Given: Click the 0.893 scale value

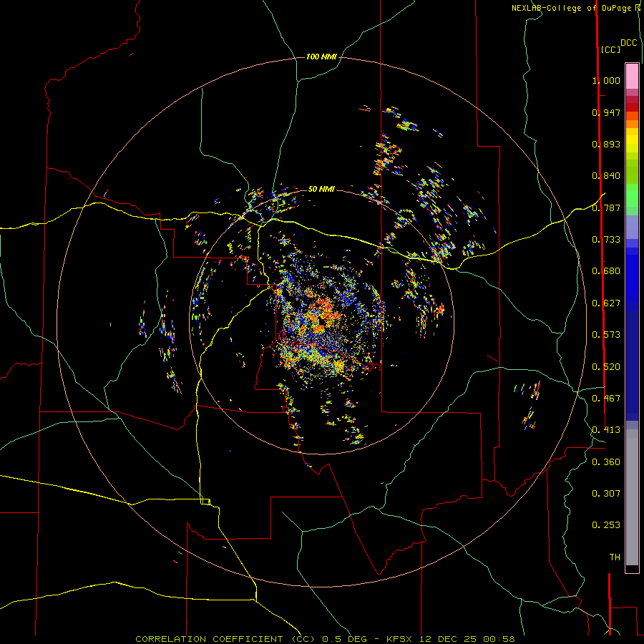Looking at the screenshot, I should [x=606, y=144].
